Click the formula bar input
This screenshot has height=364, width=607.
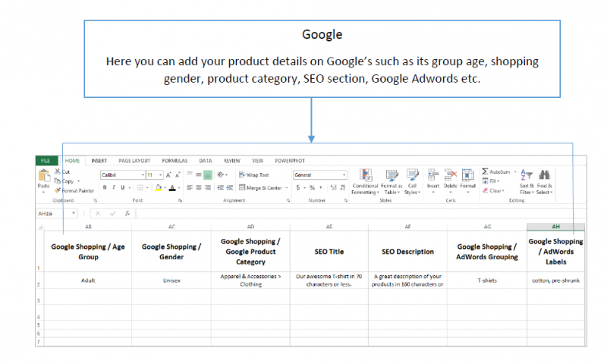[x=360, y=214]
